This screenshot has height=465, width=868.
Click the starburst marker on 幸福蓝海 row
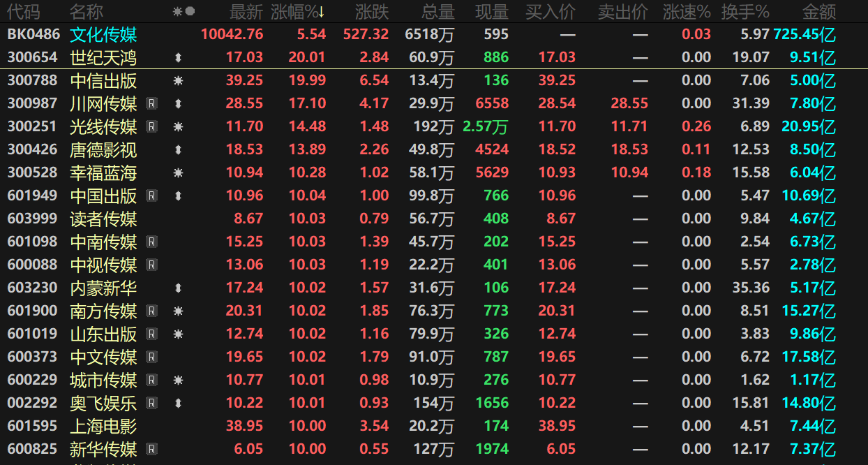[x=178, y=173]
